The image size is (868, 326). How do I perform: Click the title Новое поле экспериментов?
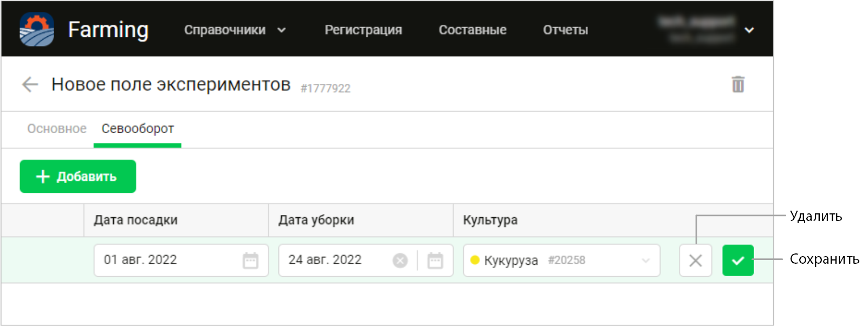[x=171, y=84]
